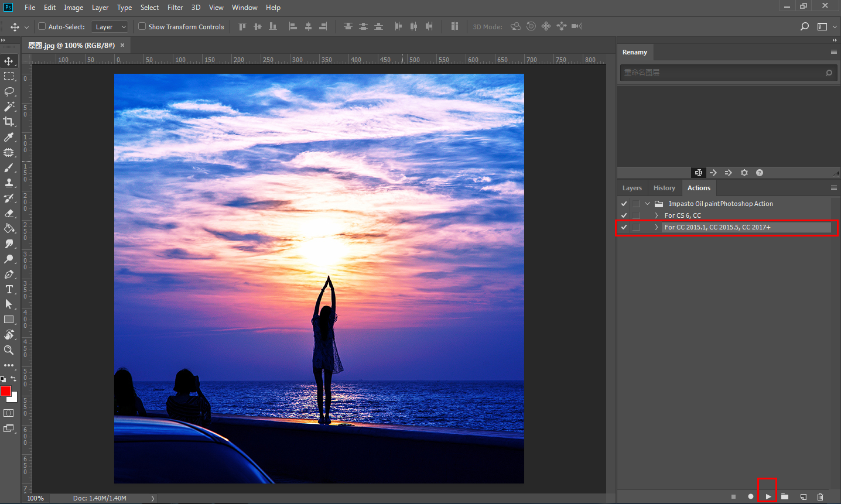Select the Magic Wand tool

9,107
